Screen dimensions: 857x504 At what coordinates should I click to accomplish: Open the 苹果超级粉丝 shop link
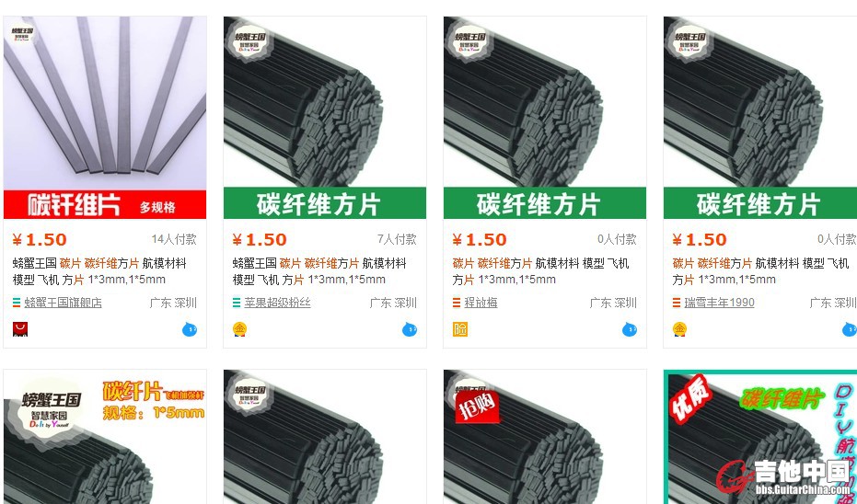277,303
